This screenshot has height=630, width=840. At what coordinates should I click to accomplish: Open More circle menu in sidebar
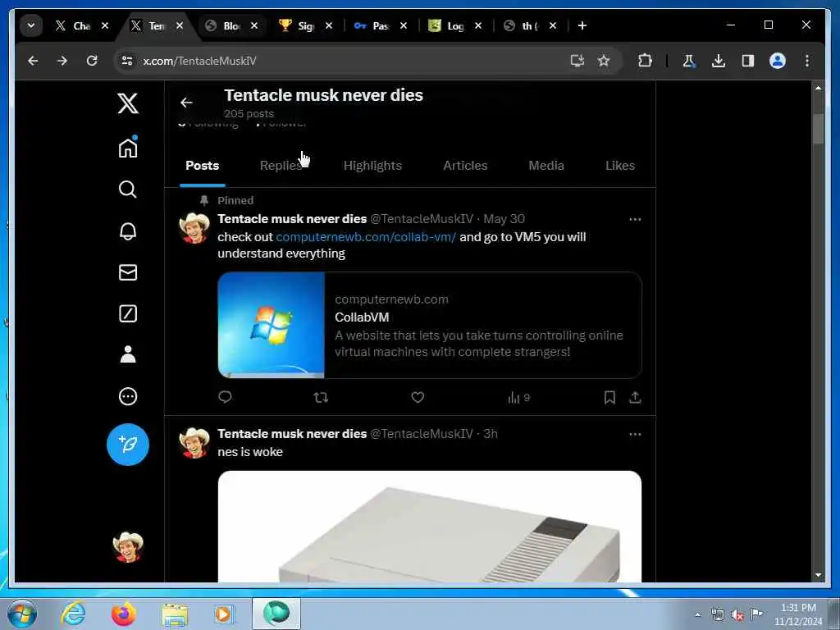pyautogui.click(x=127, y=396)
